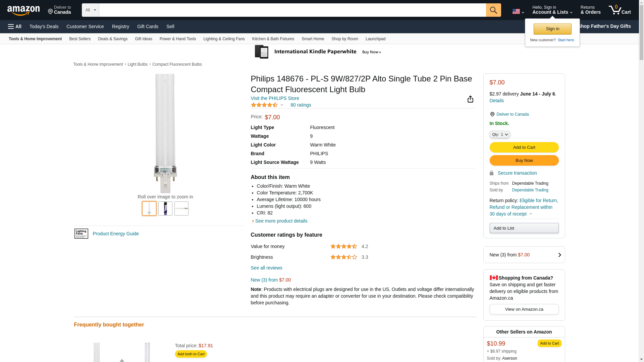Open the shopping cart icon
The width and height of the screenshot is (644, 362).
[620, 10]
